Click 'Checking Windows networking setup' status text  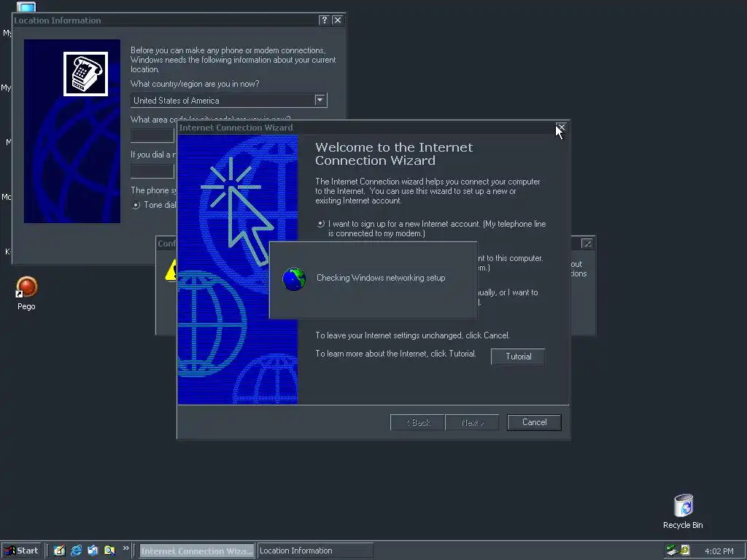pos(381,278)
